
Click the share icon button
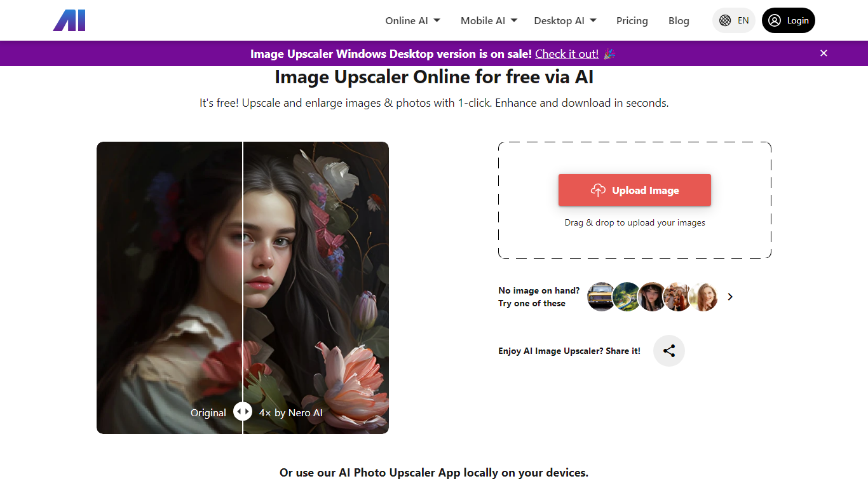click(668, 351)
